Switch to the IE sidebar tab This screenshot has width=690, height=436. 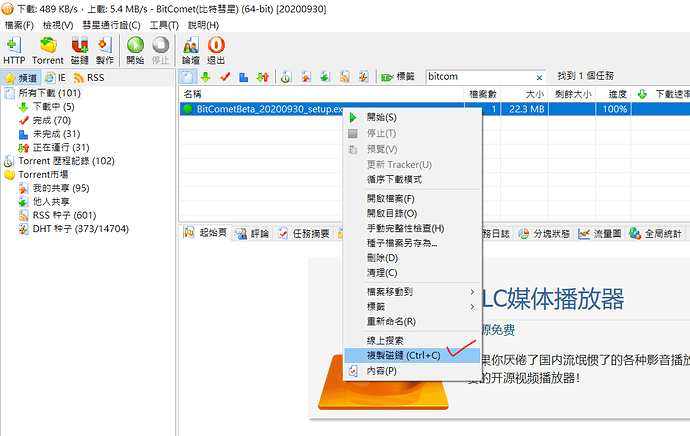tap(55, 78)
